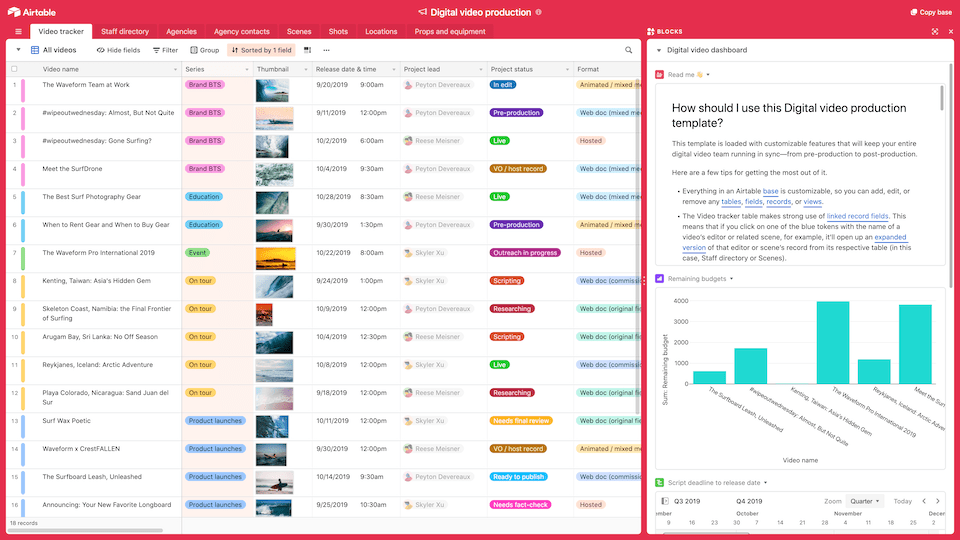Click the 'tables' link in Read me
This screenshot has height=540, width=960.
point(731,201)
